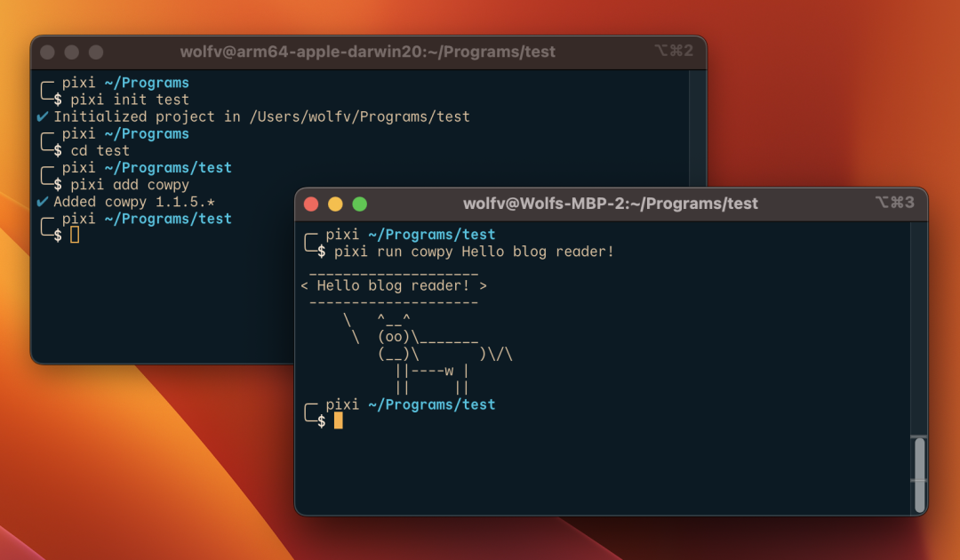Click the '< Hello blog reader! >' speech bubble
Screen dimensions: 960x560
coord(394,286)
